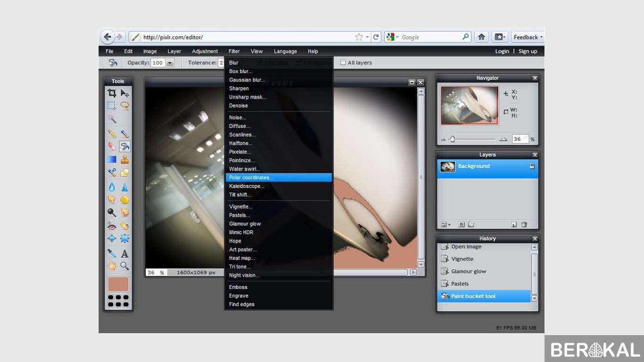
Task: Click the browser reload button
Action: click(x=376, y=37)
